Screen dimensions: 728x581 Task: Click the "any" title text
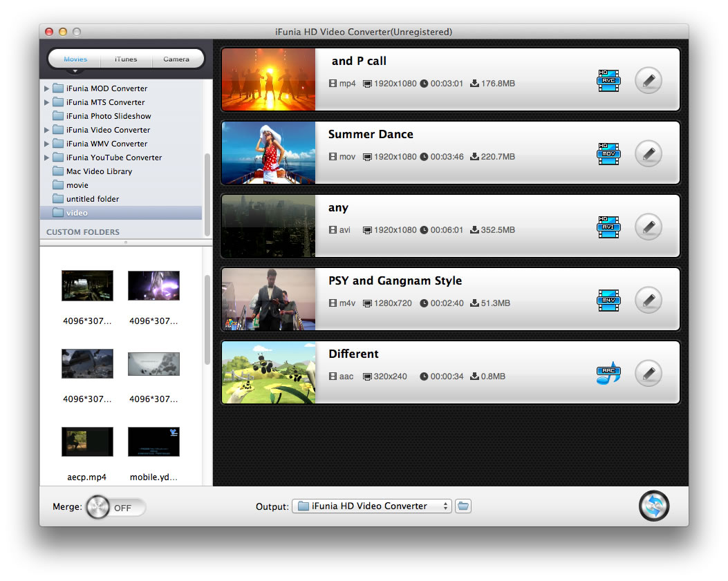pyautogui.click(x=338, y=208)
